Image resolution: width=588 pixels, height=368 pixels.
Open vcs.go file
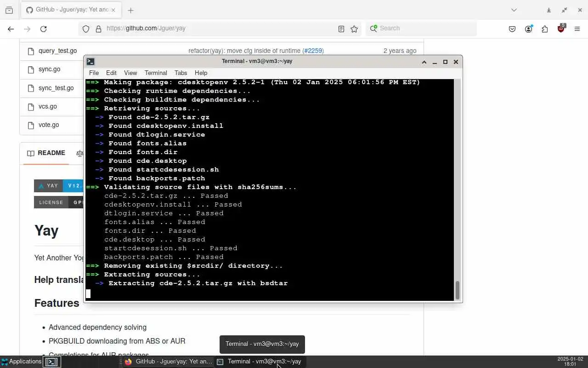[x=48, y=106]
